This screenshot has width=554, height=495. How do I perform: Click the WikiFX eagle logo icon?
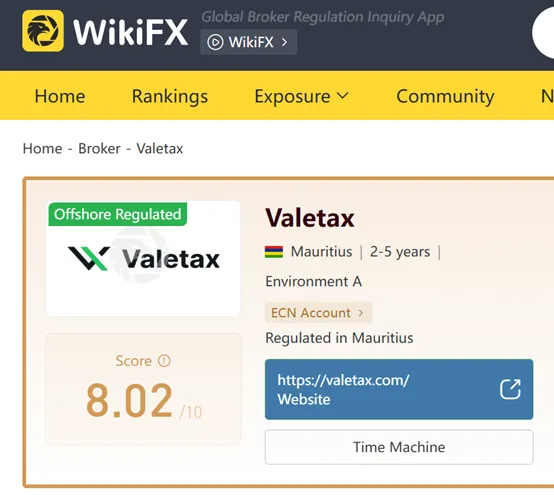(43, 31)
